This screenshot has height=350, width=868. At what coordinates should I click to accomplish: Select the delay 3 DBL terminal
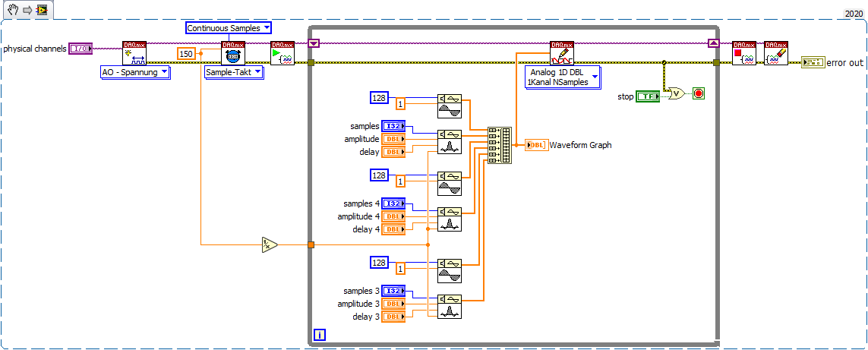pos(393,317)
